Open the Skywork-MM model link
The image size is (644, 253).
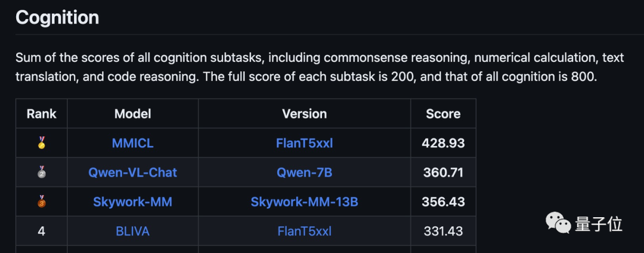tap(132, 202)
